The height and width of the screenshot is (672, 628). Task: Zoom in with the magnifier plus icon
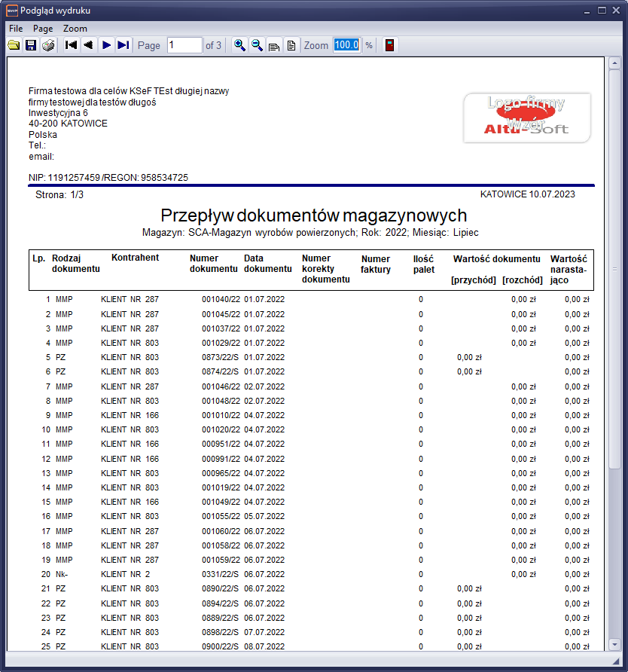click(239, 45)
